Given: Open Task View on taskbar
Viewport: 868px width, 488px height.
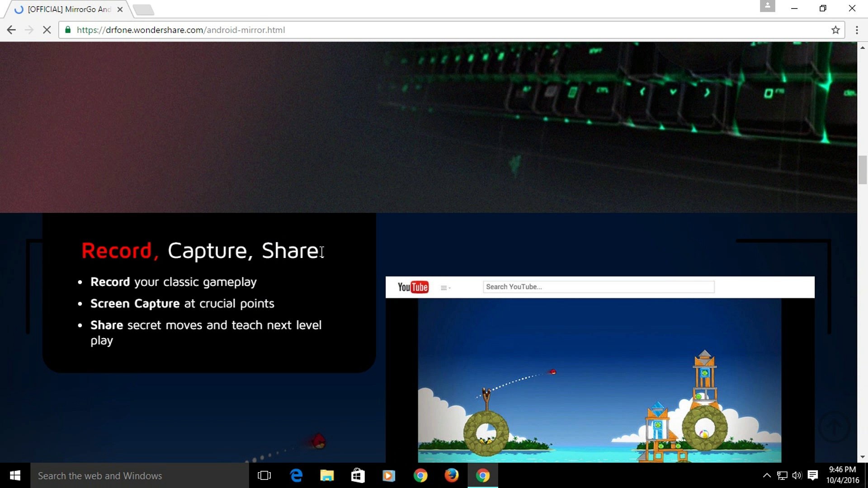Looking at the screenshot, I should click(x=264, y=475).
